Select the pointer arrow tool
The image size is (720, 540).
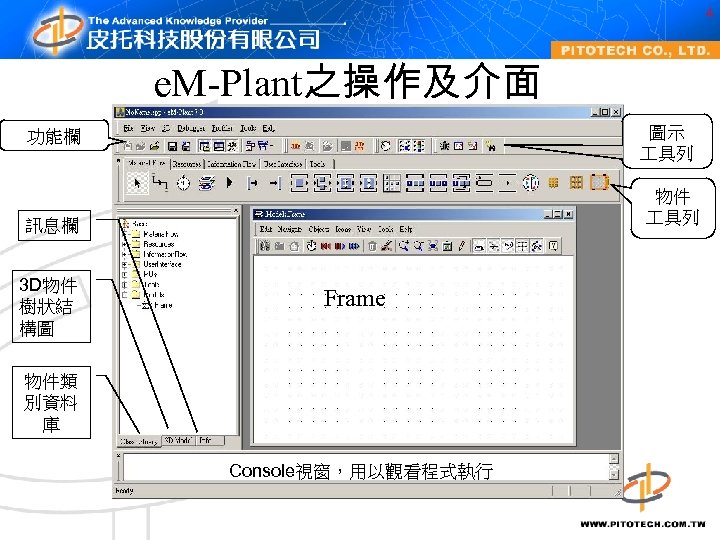click(137, 183)
